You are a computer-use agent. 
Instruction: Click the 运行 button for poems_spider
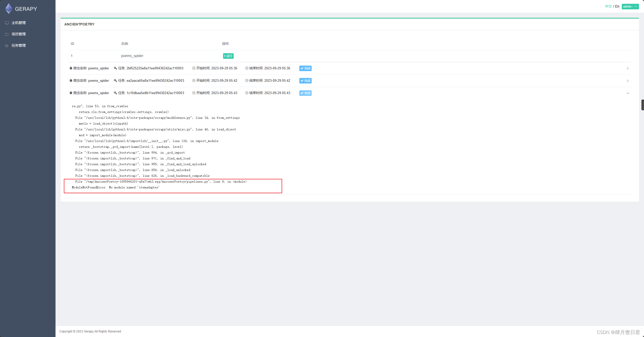228,56
